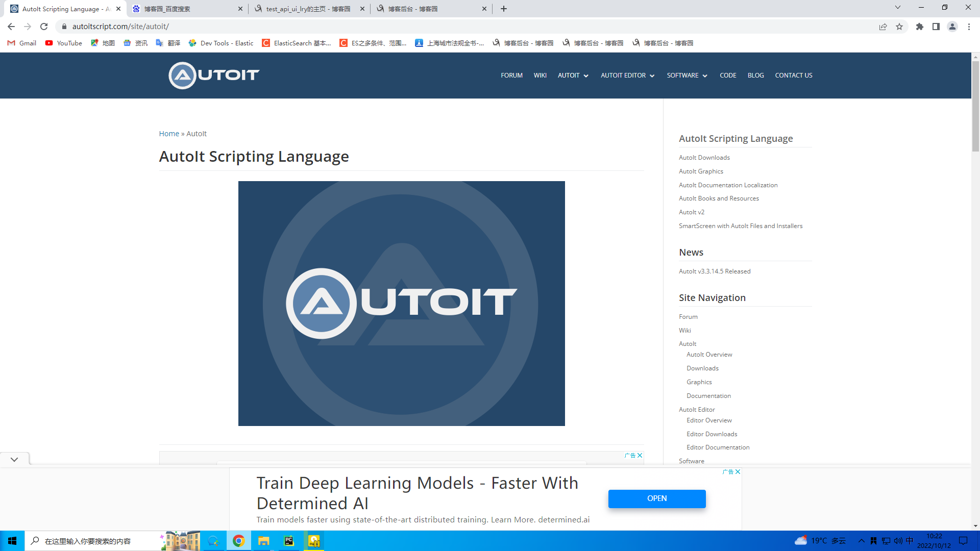This screenshot has width=980, height=551.
Task: Open the AutoIt Downloads sidebar link
Action: 704,158
